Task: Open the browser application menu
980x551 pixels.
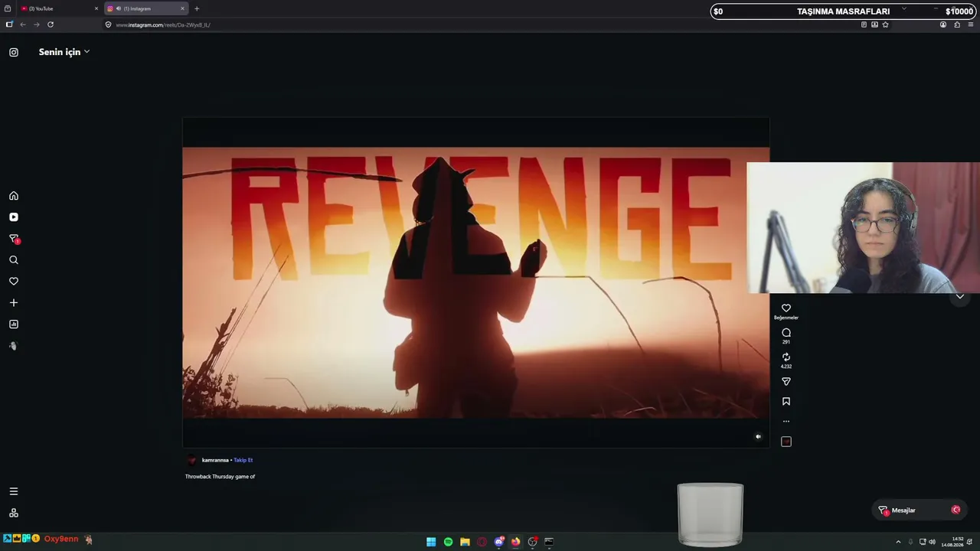Action: point(971,24)
